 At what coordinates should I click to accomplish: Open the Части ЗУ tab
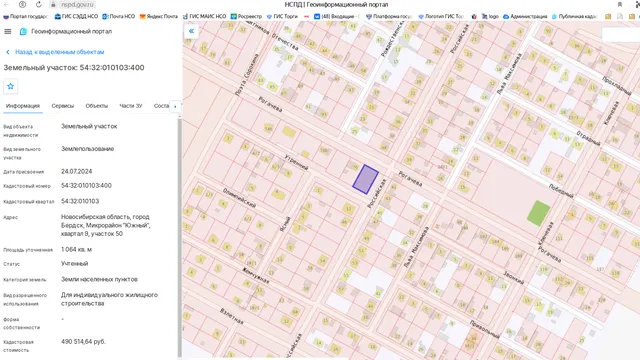click(131, 106)
